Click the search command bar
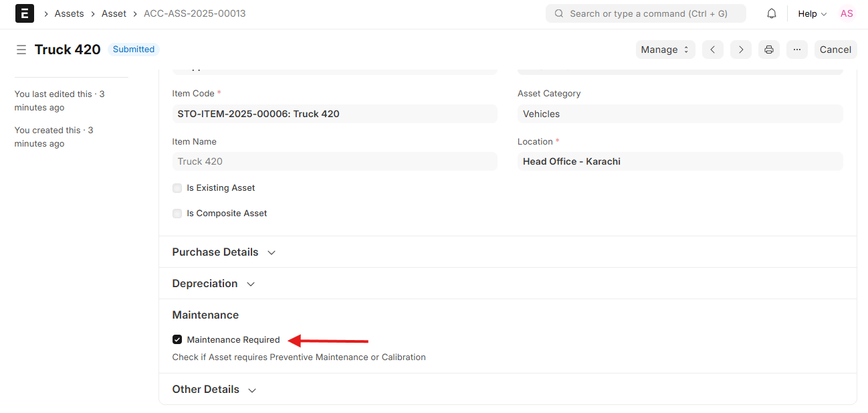 645,13
